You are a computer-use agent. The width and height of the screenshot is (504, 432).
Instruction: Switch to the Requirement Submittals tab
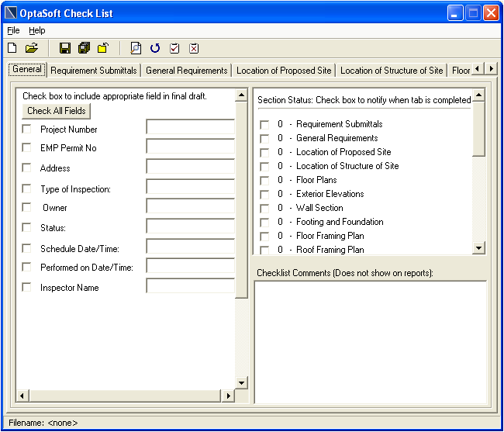[94, 71]
